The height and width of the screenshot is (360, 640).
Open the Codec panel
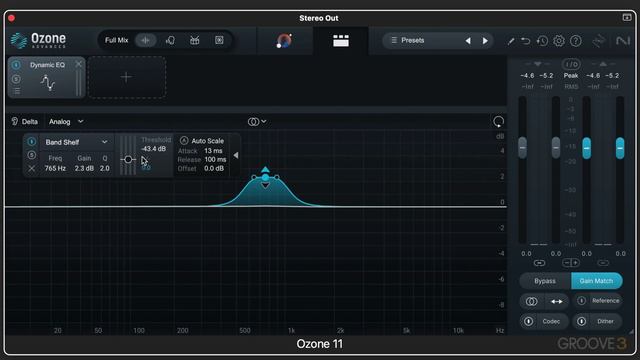click(551, 321)
